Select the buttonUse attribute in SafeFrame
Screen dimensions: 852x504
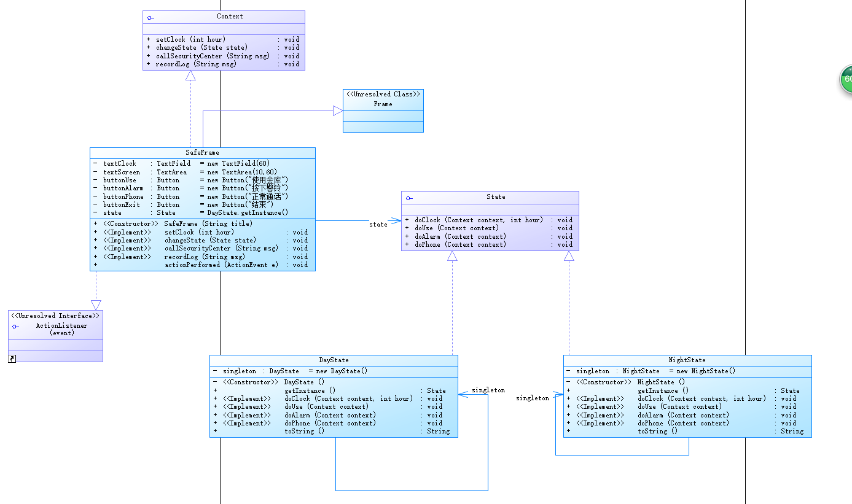190,180
